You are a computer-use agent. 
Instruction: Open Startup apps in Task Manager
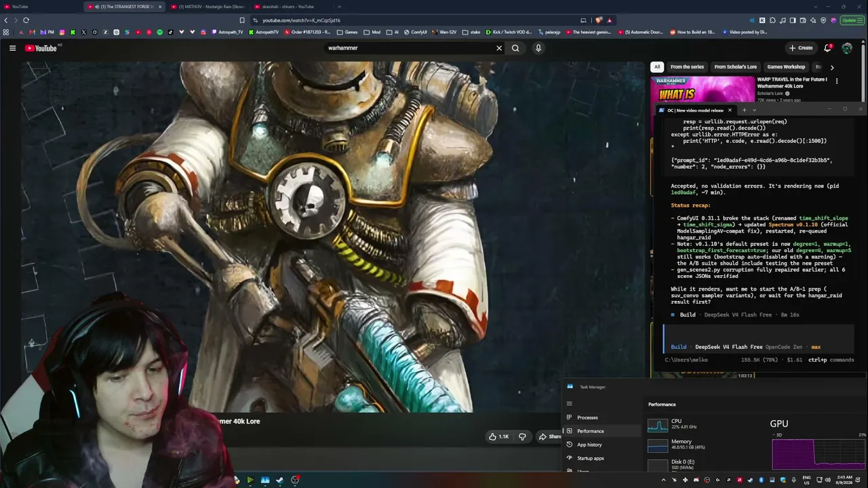tap(601, 458)
